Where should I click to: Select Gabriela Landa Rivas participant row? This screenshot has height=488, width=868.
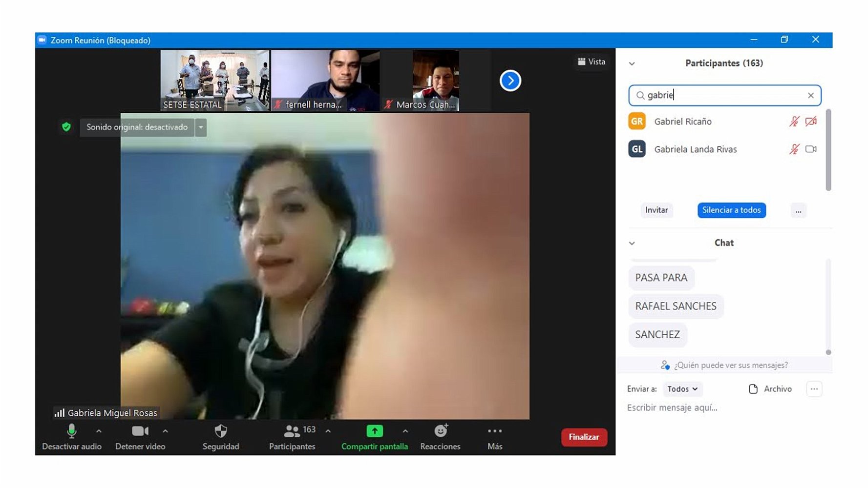point(725,149)
